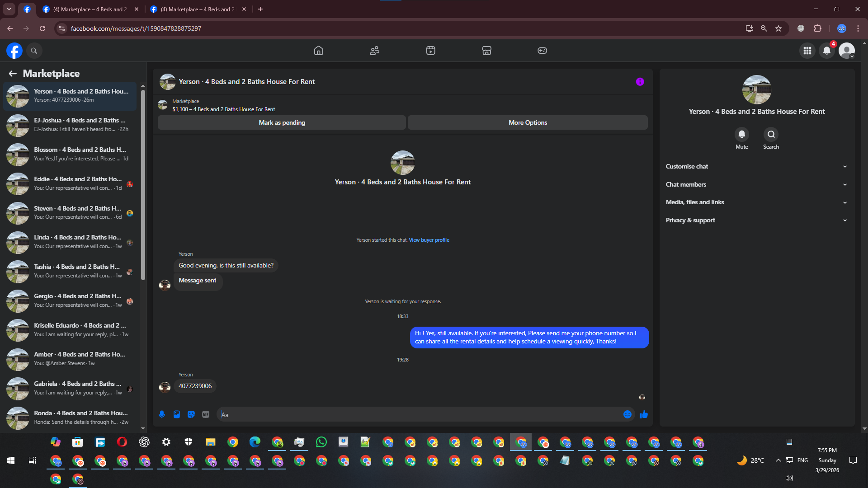This screenshot has width=868, height=488.
Task: Bookmark this page with star icon
Action: [778, 28]
